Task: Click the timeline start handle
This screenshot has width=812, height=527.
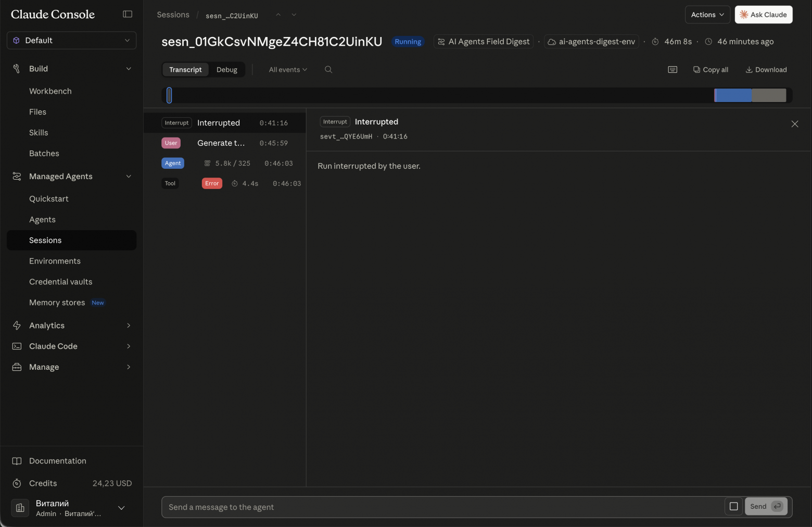Action: click(169, 95)
